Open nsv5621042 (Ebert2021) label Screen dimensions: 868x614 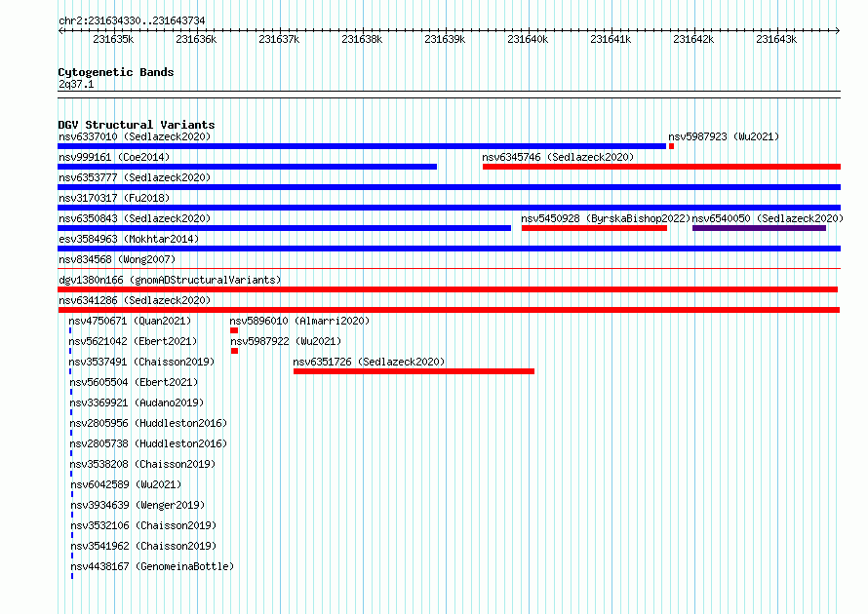(x=133, y=341)
